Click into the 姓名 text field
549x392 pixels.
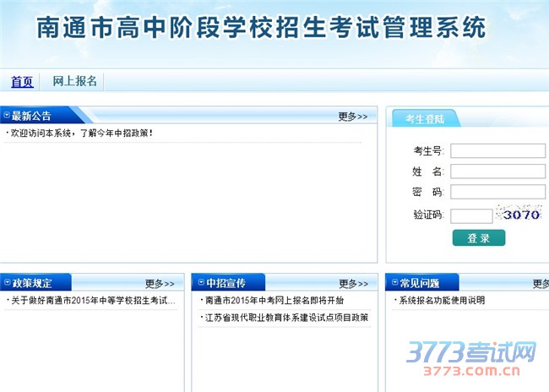(497, 171)
